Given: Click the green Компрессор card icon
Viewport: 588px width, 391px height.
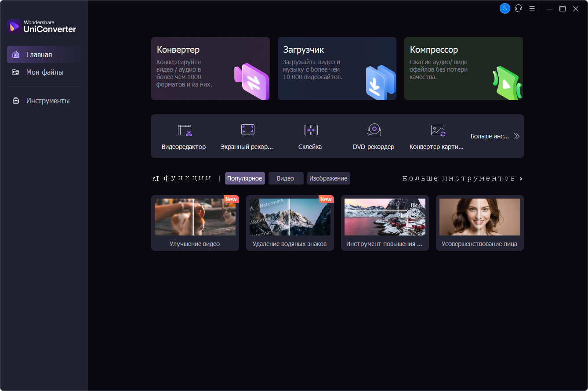Looking at the screenshot, I should pyautogui.click(x=507, y=83).
